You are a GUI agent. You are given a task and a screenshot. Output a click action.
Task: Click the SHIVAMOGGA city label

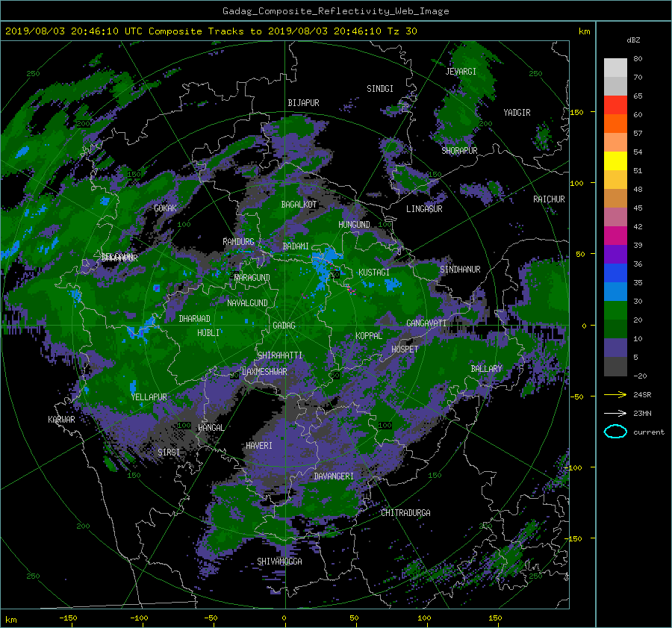point(279,562)
